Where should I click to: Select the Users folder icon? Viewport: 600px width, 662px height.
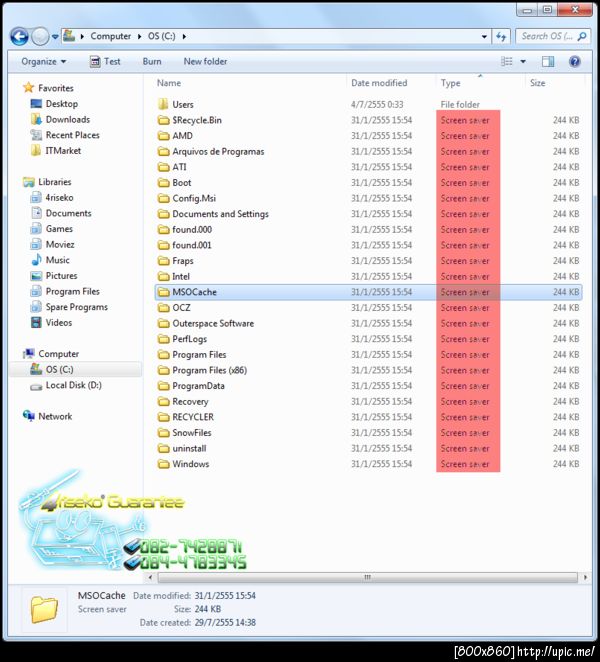pos(163,104)
